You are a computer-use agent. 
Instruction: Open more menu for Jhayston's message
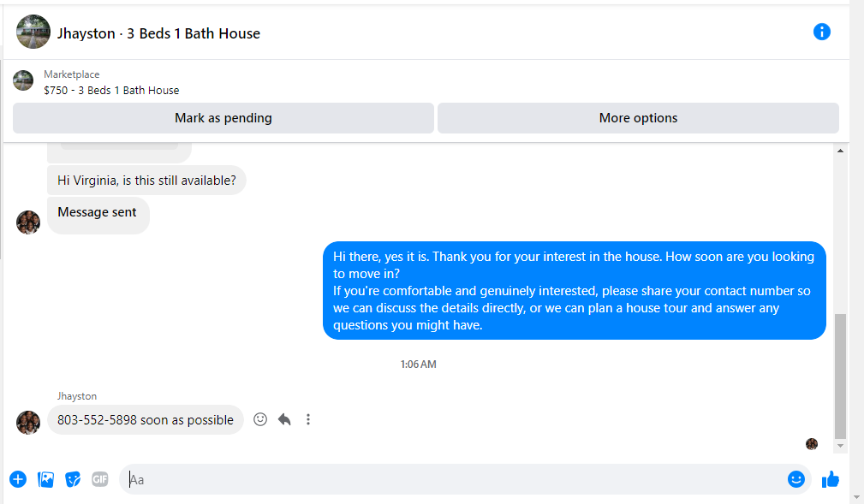coord(308,420)
